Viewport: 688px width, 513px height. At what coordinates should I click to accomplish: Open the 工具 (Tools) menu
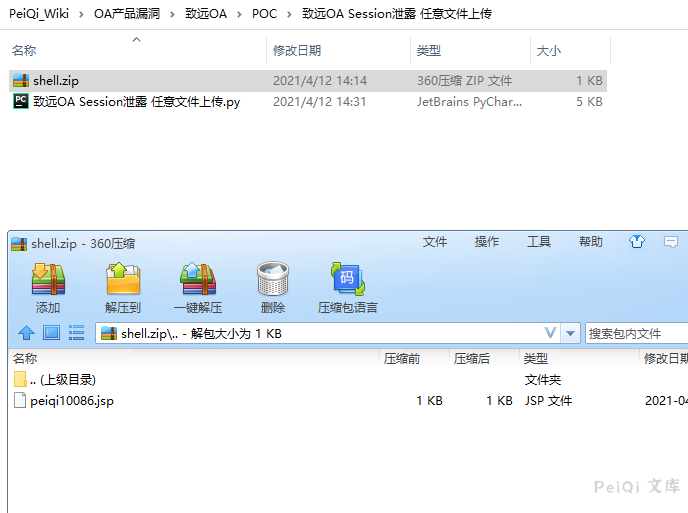tap(539, 242)
